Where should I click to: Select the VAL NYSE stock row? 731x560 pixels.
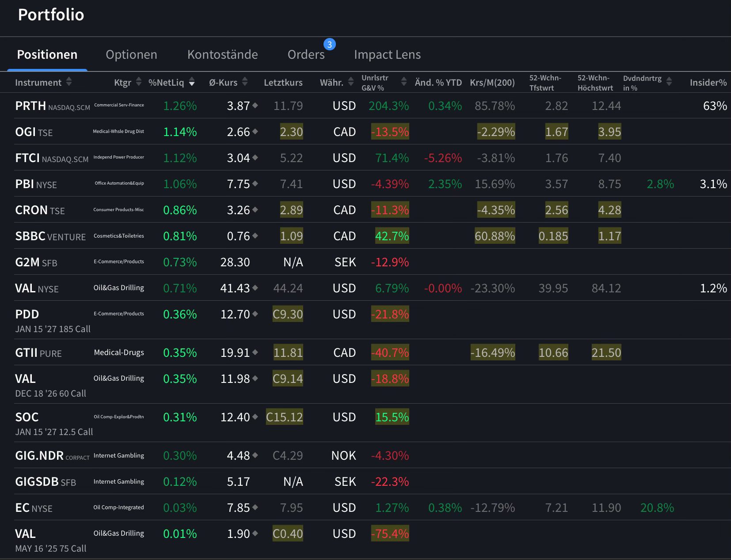[x=37, y=288]
